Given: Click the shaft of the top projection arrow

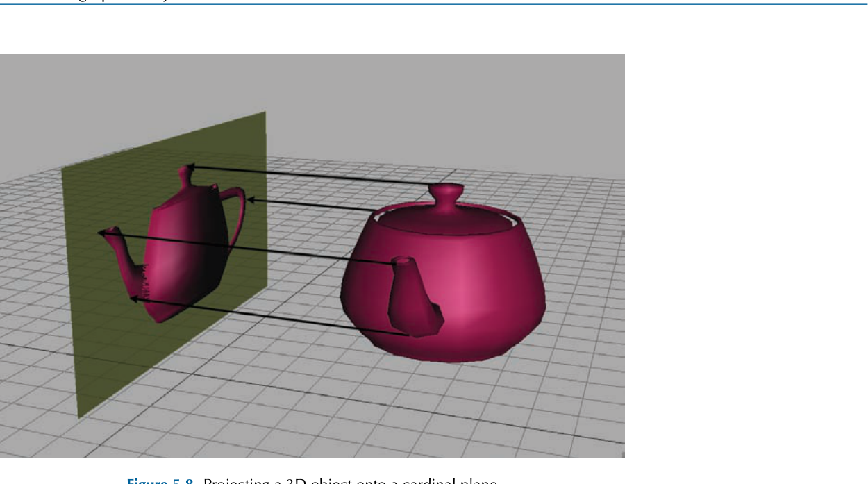Looking at the screenshot, I should [x=312, y=176].
